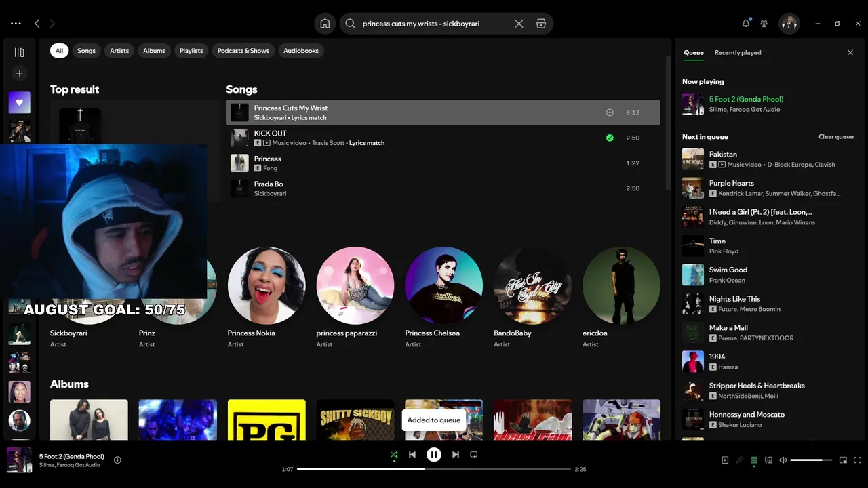Screen dimensions: 868x488
Task: Filter results by Playlists
Action: point(191,51)
